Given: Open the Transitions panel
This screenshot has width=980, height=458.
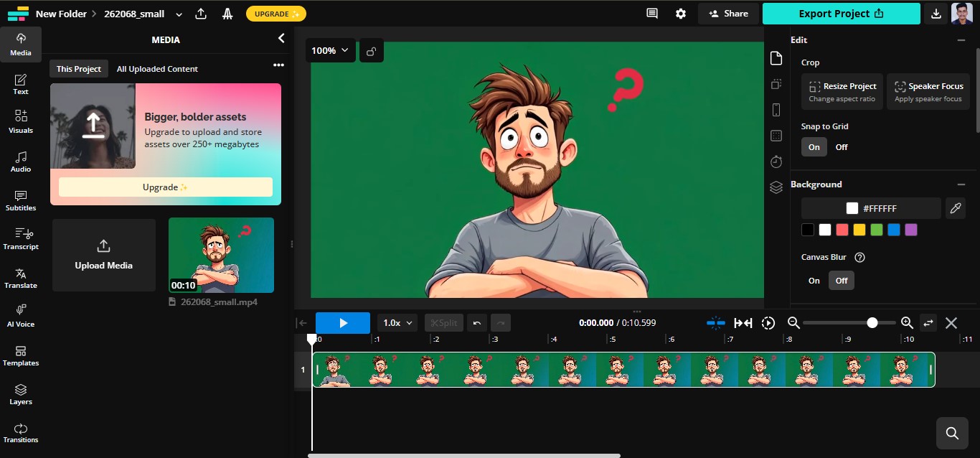Looking at the screenshot, I should 20,434.
